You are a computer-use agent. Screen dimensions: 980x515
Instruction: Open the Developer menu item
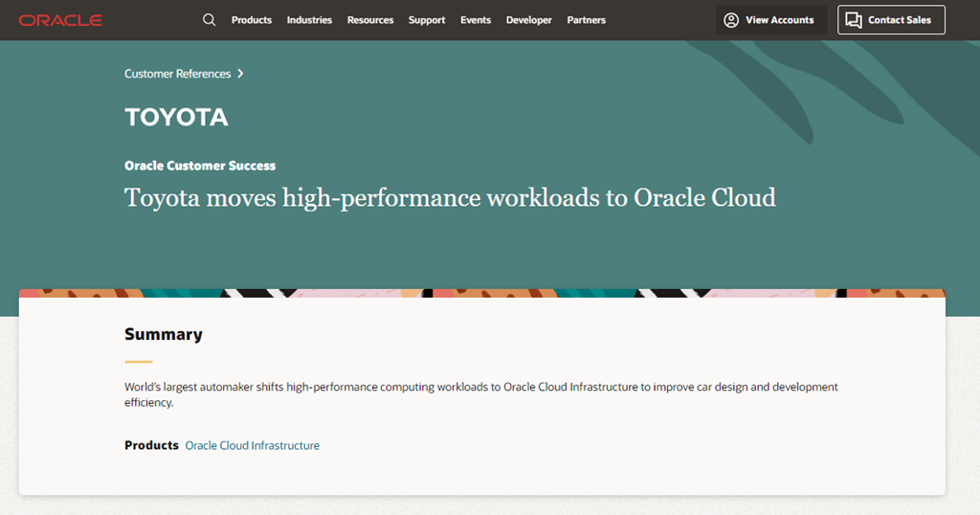tap(528, 20)
